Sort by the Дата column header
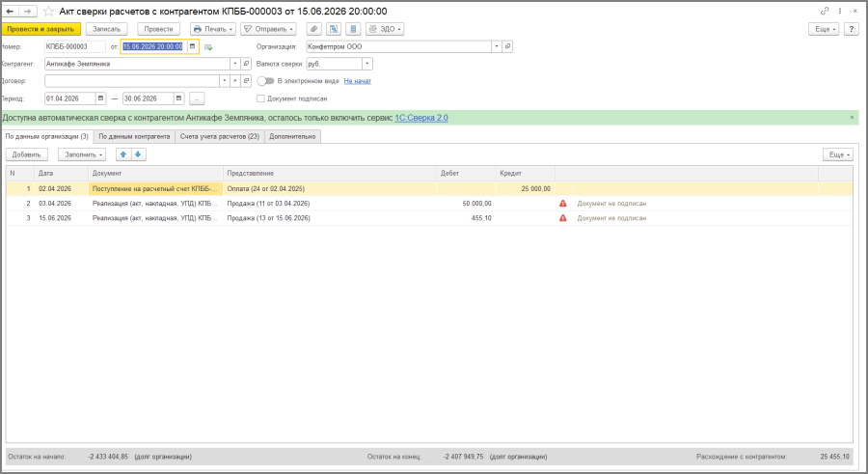 tap(62, 173)
